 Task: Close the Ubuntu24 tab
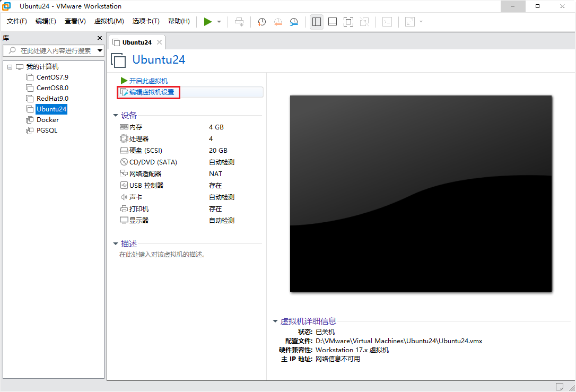click(160, 42)
